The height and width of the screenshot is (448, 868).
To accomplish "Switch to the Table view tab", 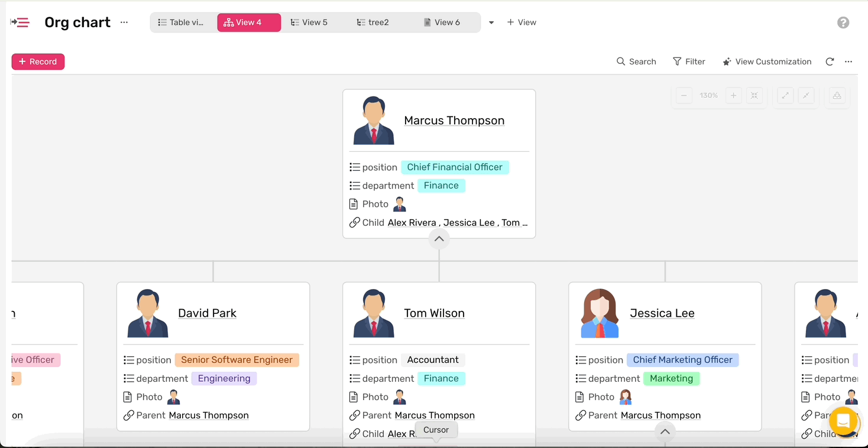I will (182, 22).
